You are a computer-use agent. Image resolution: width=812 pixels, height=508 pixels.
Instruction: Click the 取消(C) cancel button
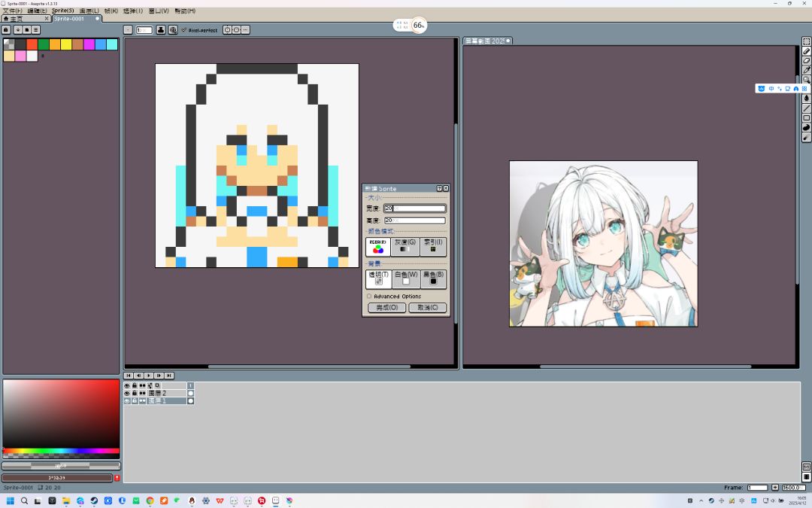tap(428, 308)
